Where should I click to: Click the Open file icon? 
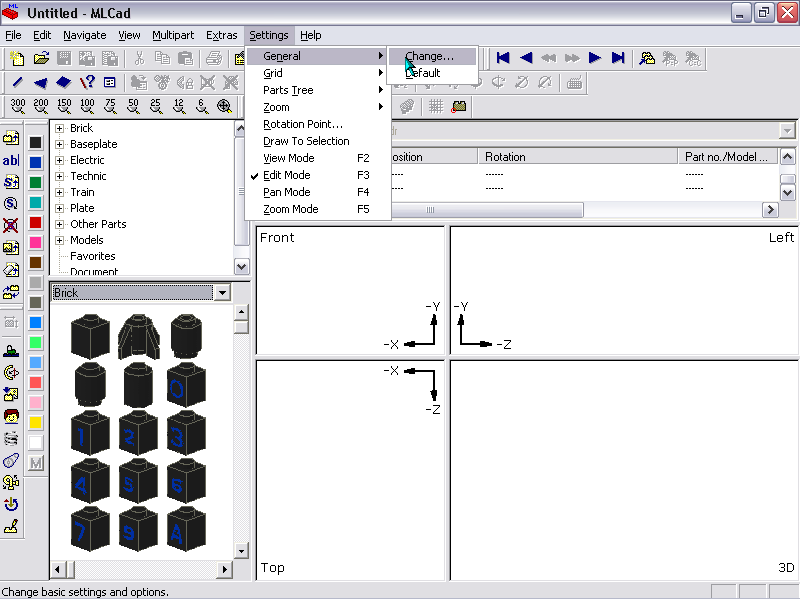tap(41, 58)
